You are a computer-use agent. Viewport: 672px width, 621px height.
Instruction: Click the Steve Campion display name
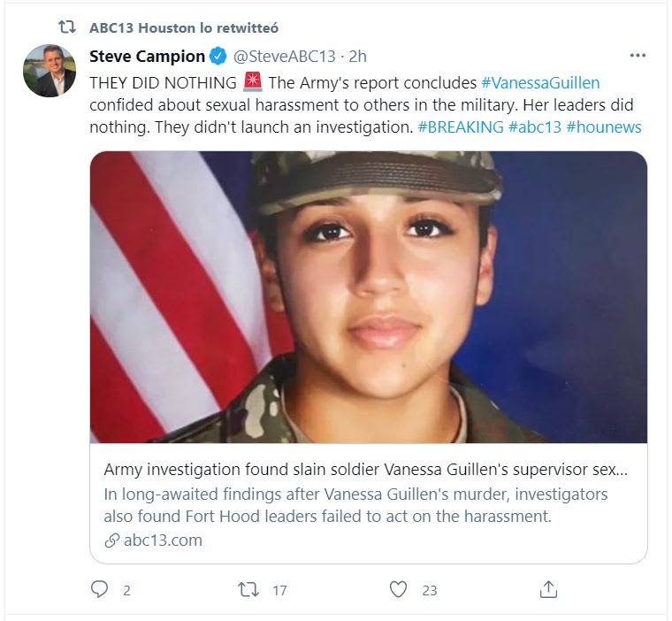point(148,57)
